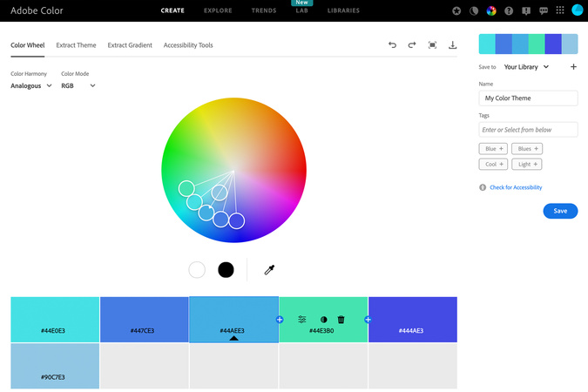Click the redo arrow icon
Image resolution: width=588 pixels, height=392 pixels.
click(x=412, y=45)
